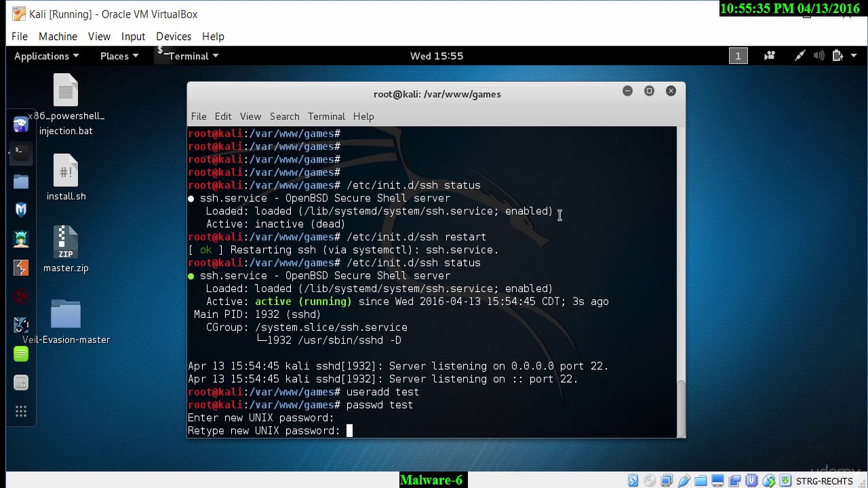Show all applications grid

[x=21, y=411]
